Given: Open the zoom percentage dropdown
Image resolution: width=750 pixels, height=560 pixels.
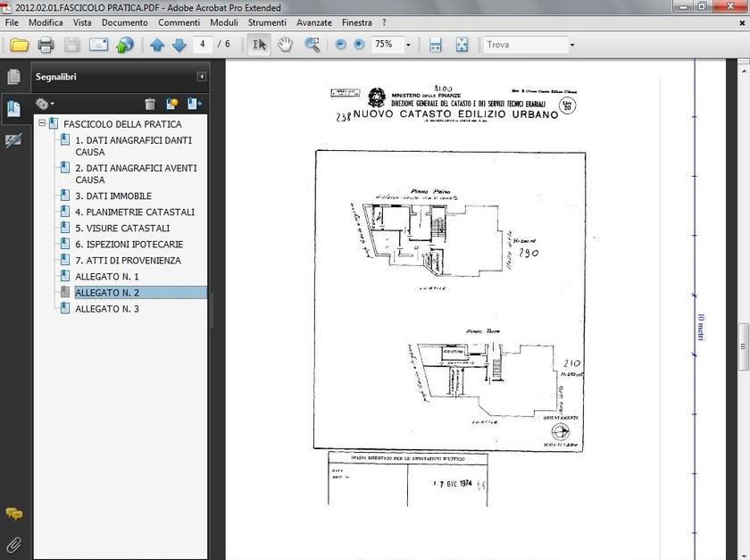Looking at the screenshot, I should click(408, 45).
